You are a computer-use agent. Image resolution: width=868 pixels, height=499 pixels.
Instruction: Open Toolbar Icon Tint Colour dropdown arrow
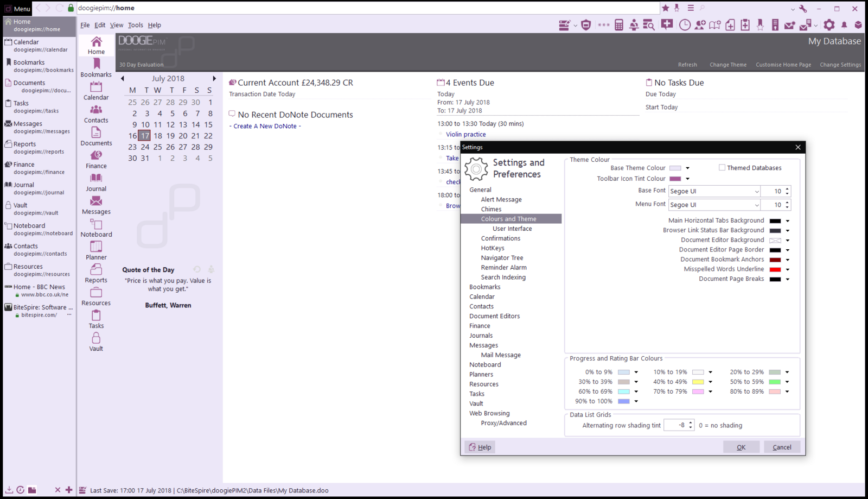click(687, 179)
